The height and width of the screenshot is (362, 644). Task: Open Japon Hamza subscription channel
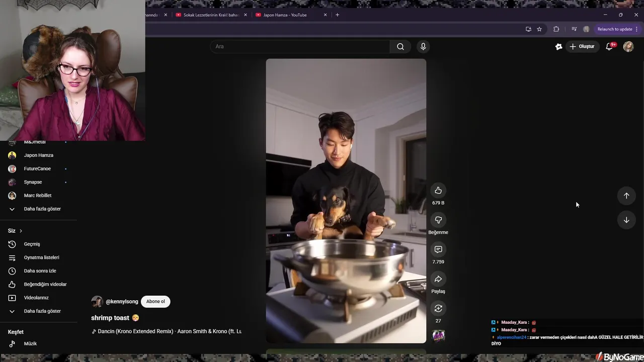tap(38, 155)
